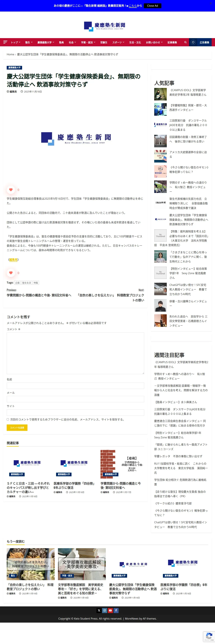
Task: Open related article 医療系学部の学園祭 四谷祭 title
Action: [x=75, y=486]
